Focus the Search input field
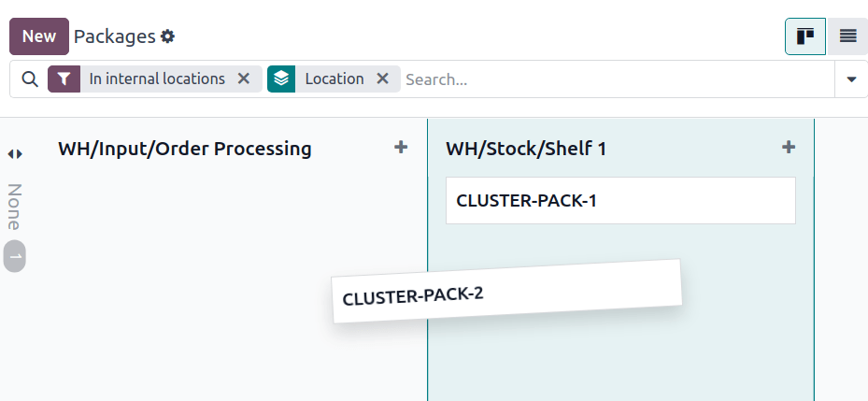The height and width of the screenshot is (401, 868). click(617, 79)
